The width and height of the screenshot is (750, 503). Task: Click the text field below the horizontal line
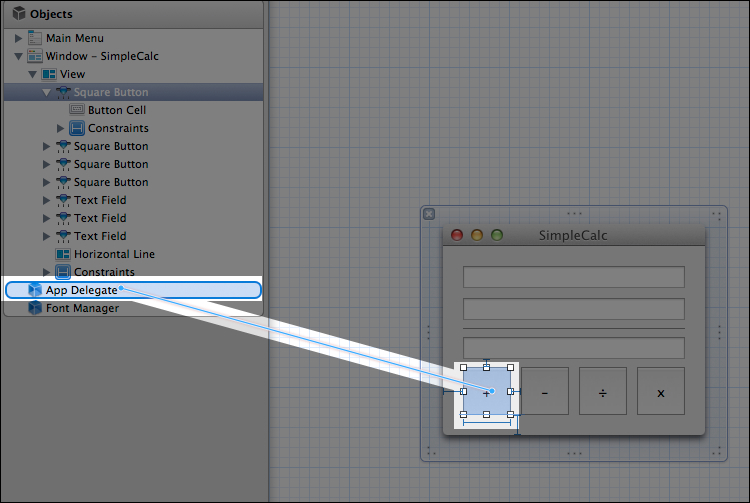tap(573, 348)
